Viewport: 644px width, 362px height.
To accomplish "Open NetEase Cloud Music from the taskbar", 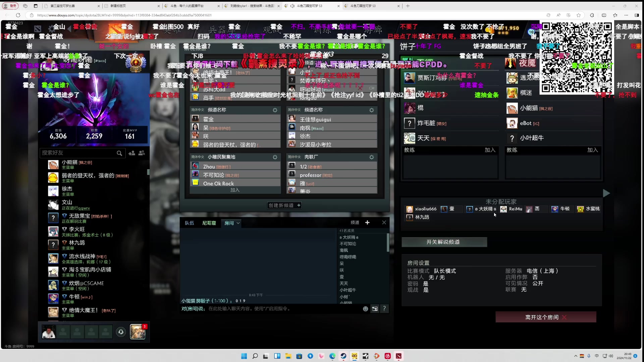I will pos(388,356).
